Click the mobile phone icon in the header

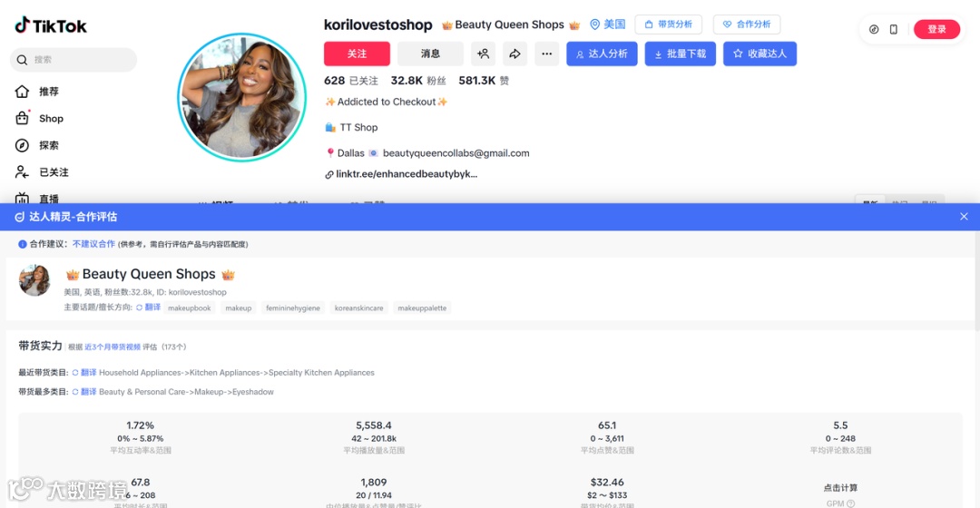coord(894,29)
